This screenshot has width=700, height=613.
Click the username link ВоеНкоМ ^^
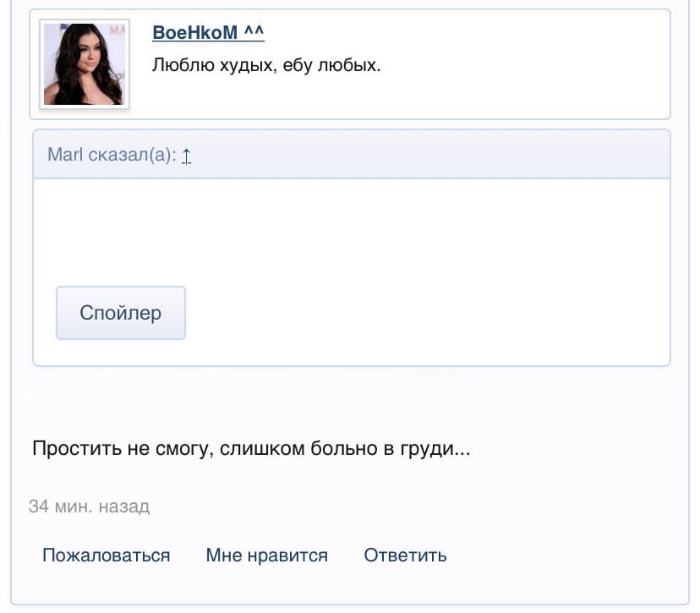click(x=206, y=32)
